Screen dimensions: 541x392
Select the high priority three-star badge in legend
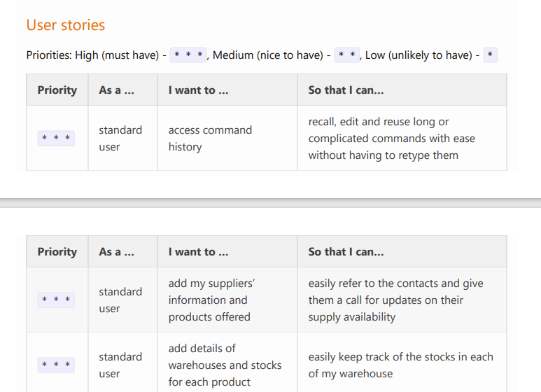point(188,55)
